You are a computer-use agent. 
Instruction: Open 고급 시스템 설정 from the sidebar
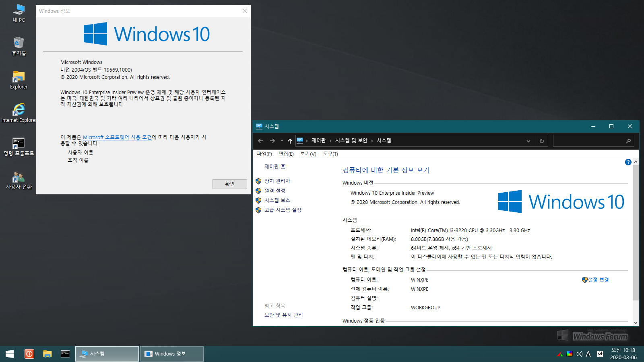(283, 210)
